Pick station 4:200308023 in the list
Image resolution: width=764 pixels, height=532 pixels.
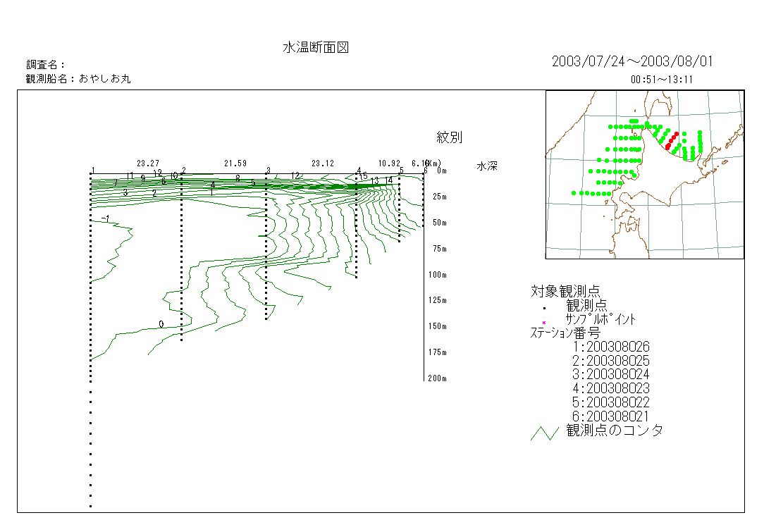(610, 388)
